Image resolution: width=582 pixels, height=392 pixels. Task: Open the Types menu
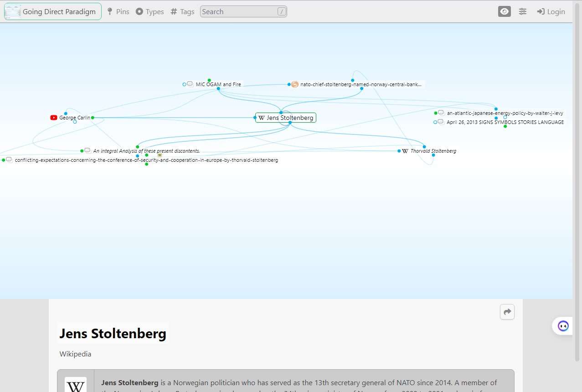[149, 12]
